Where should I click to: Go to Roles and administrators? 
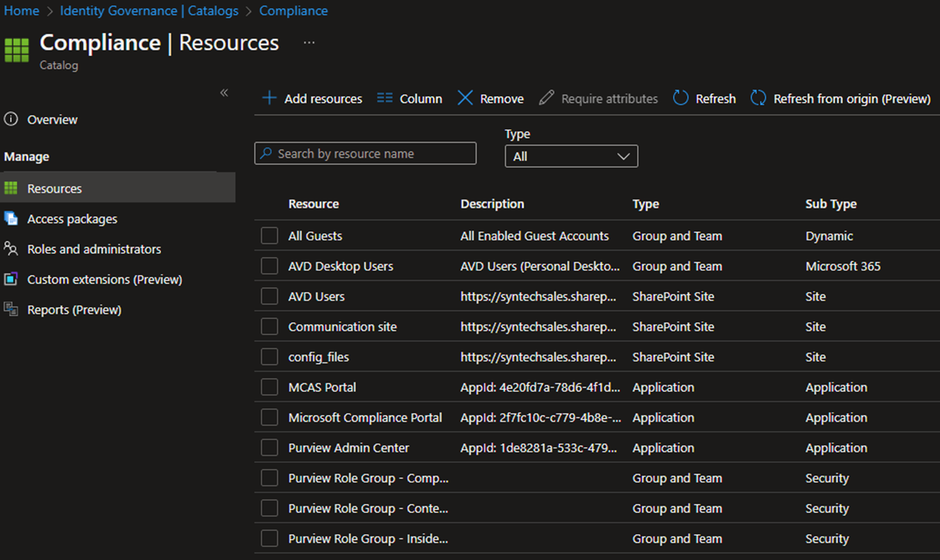94,249
